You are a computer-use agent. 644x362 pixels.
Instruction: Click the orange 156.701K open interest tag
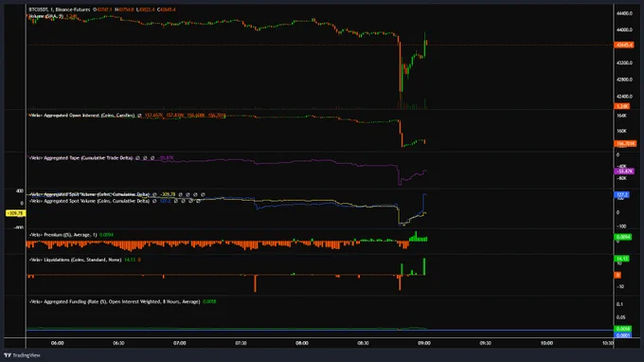pos(625,144)
